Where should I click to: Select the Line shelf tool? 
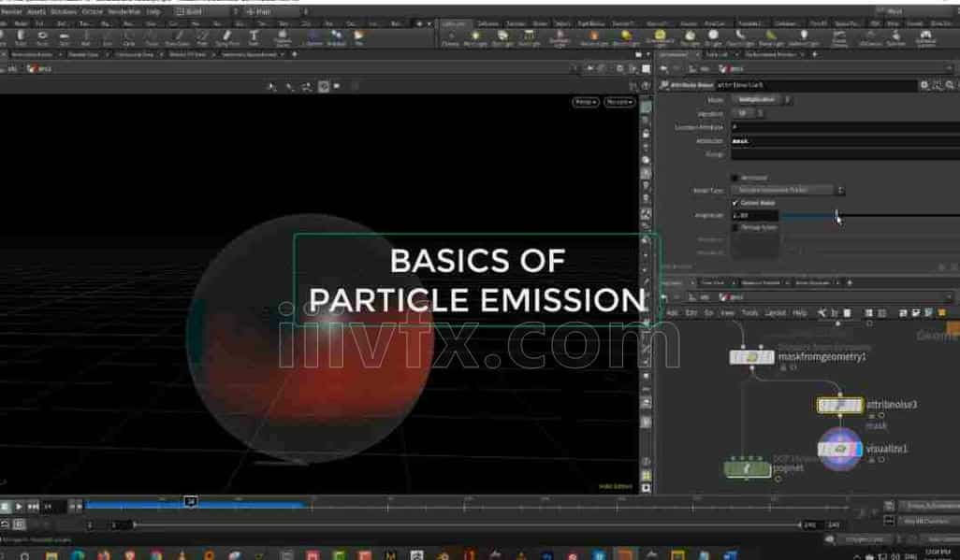point(108,38)
